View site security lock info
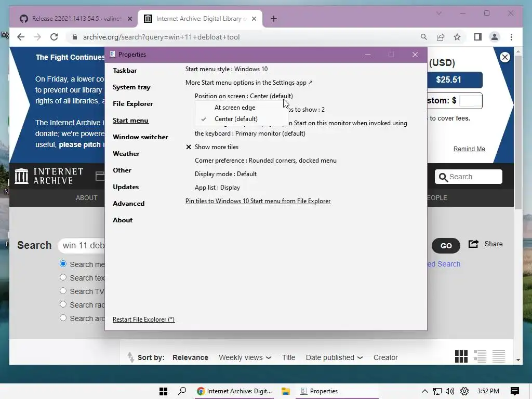 coord(75,37)
